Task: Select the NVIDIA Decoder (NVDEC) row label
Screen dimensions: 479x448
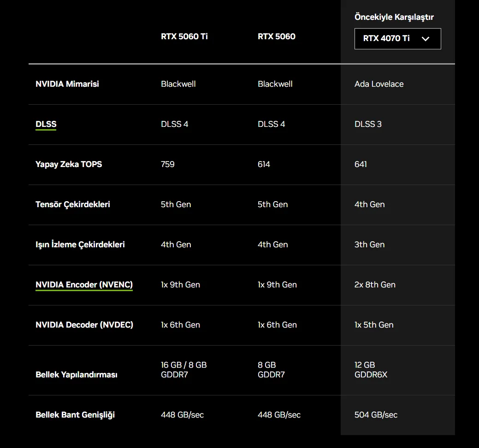Action: [84, 325]
